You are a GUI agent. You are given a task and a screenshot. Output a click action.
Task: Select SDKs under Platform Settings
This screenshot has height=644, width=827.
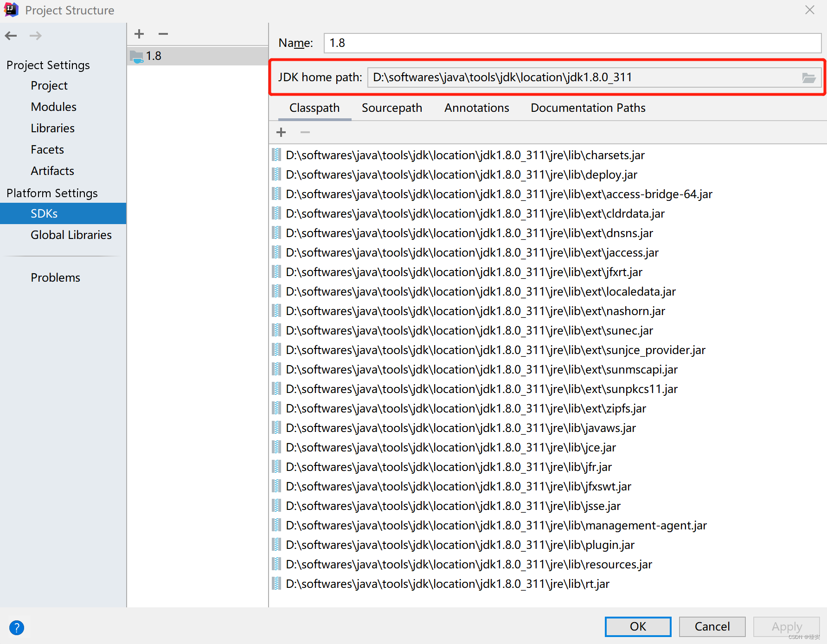(63, 213)
